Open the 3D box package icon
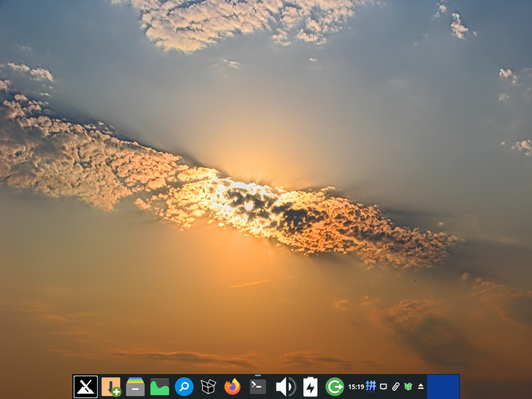532x399 pixels. tap(208, 387)
